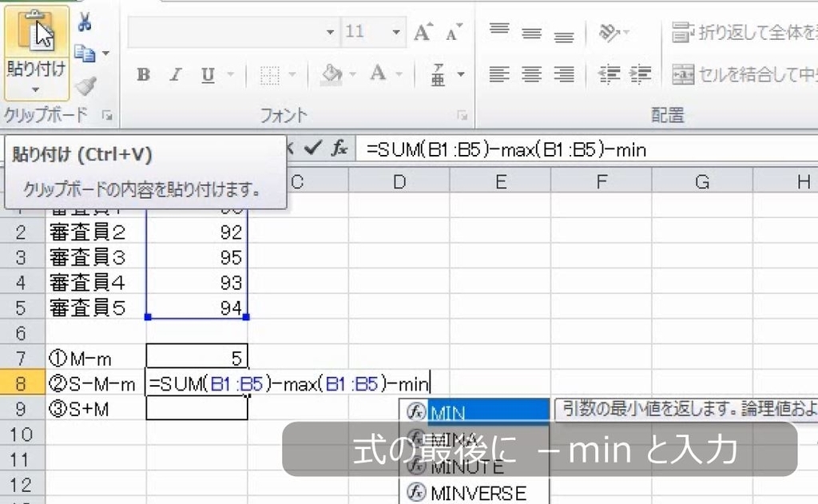Select row 10 header

point(22,434)
